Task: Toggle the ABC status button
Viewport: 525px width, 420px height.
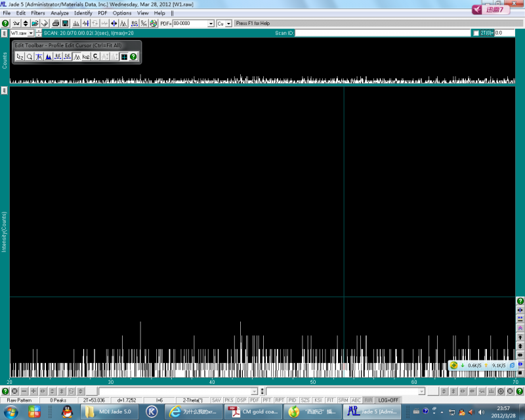Action: click(356, 400)
